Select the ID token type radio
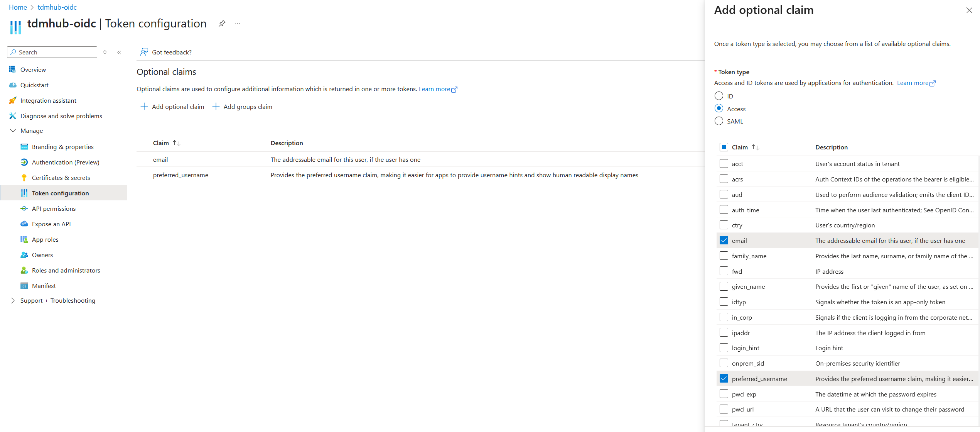Screen dimensions: 980x432 pyautogui.click(x=719, y=96)
